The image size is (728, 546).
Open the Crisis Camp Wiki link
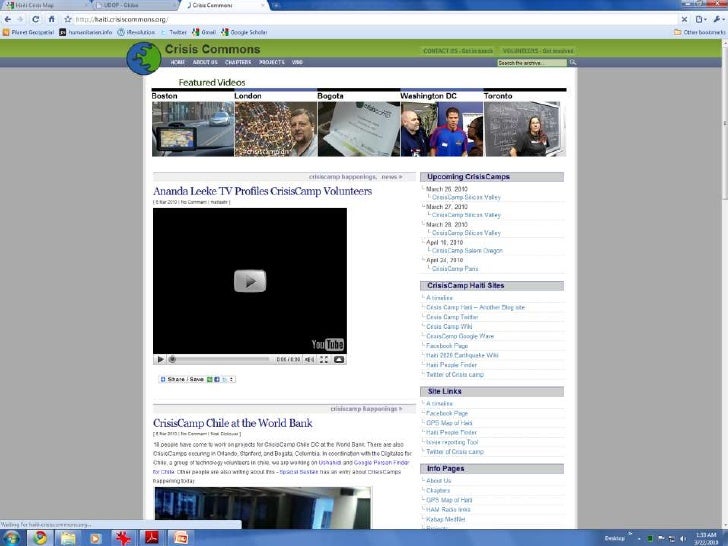pyautogui.click(x=449, y=326)
